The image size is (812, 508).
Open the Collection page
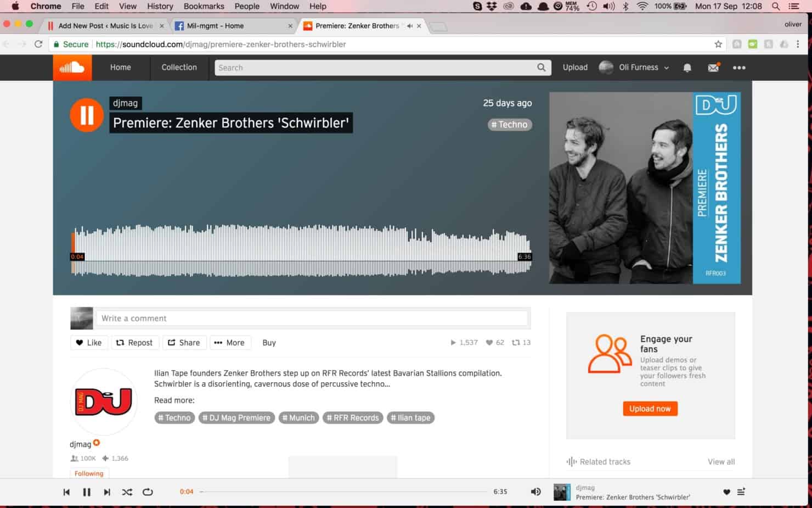tap(179, 68)
